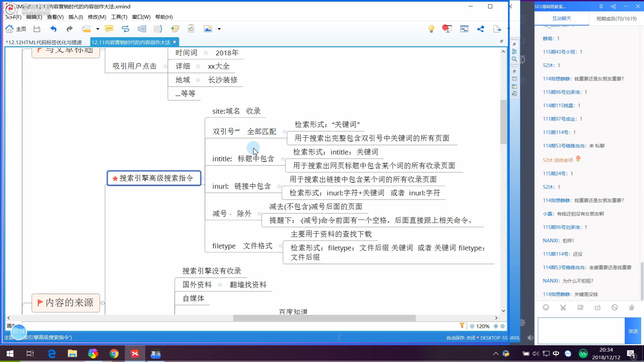Insert an image into the topic
This screenshot has width=644, height=362.
(208, 29)
